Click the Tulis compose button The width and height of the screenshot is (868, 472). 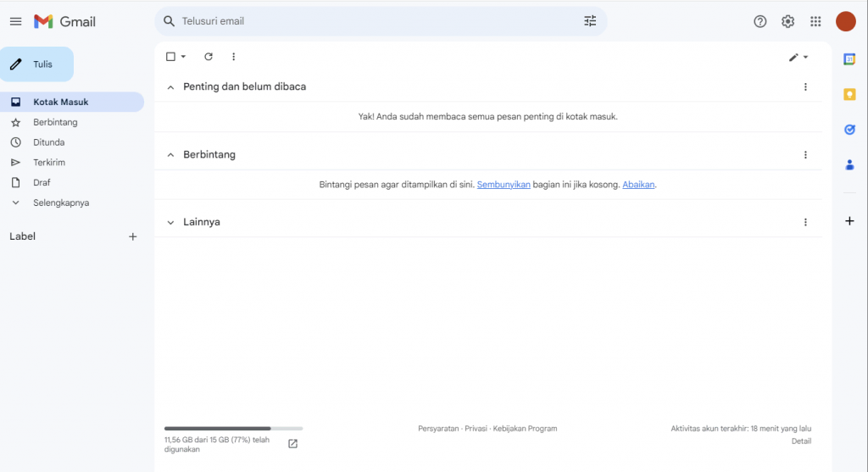click(36, 64)
